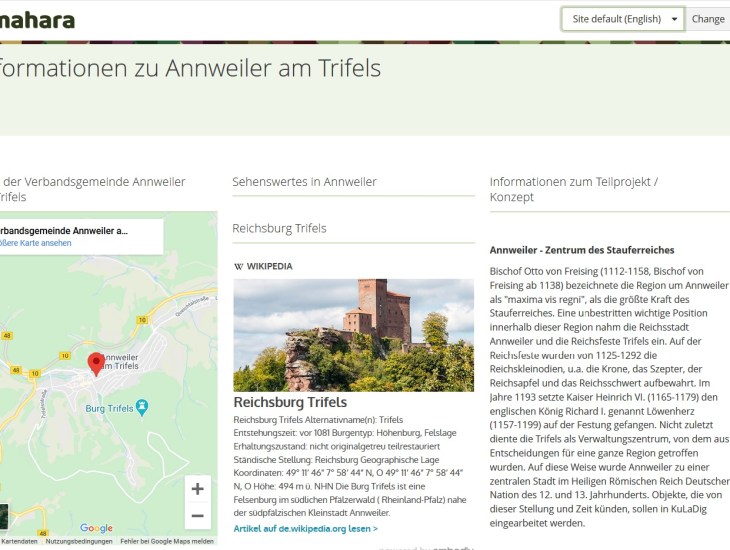
Task: Click 'Informationen zum Teilprojekt / Konzept' heading
Action: click(x=573, y=189)
